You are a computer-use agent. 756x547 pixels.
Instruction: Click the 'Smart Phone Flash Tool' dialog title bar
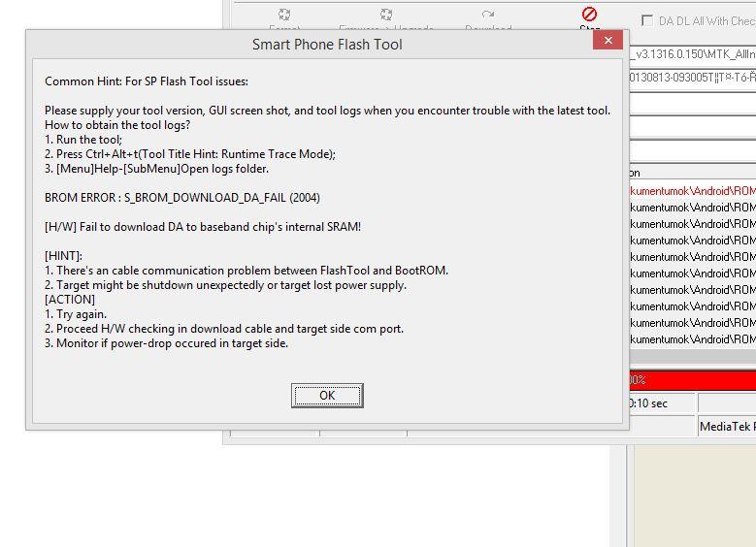(327, 45)
